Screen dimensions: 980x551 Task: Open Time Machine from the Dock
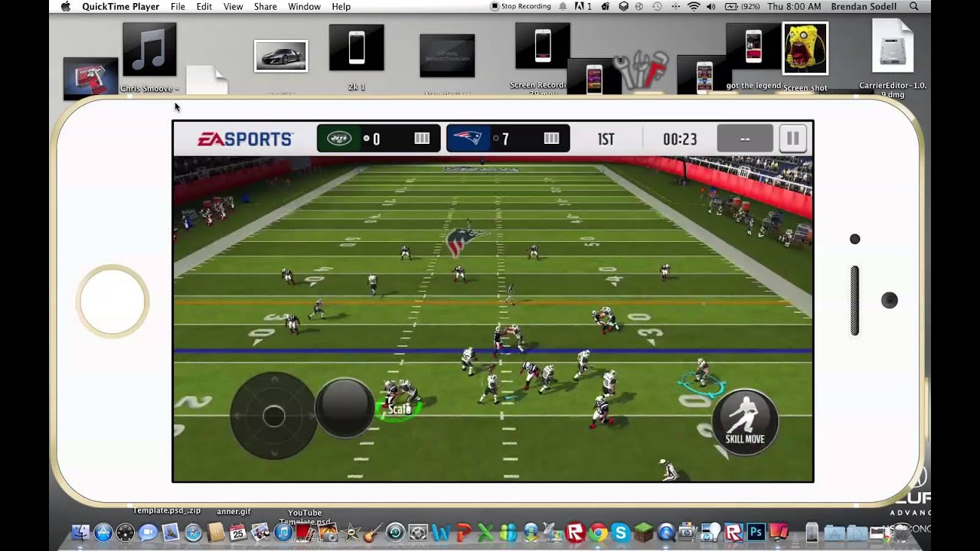(395, 533)
